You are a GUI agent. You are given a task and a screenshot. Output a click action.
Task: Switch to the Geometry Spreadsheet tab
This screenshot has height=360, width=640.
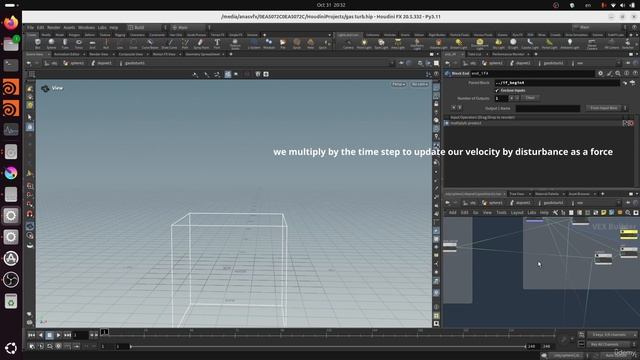click(203, 54)
